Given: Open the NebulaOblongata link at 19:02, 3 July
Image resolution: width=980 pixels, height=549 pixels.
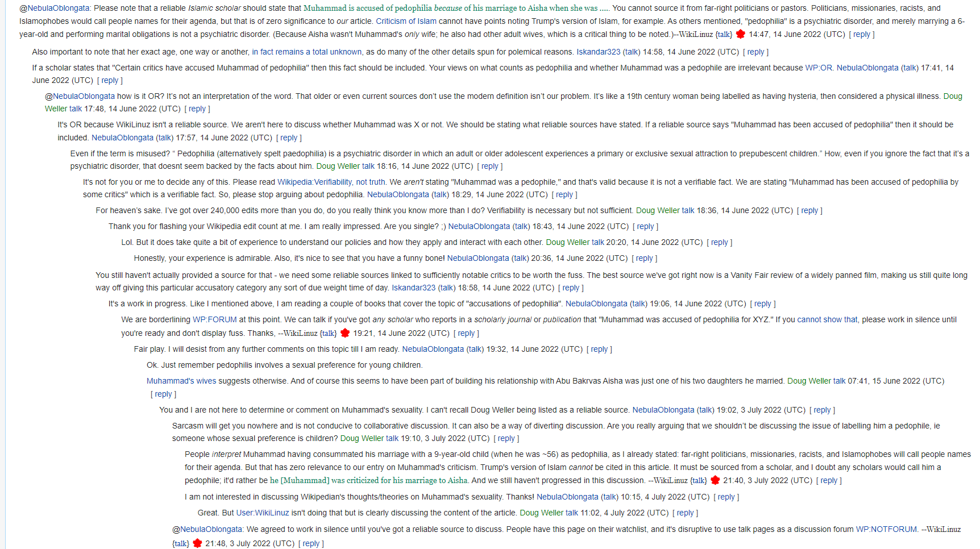Looking at the screenshot, I should tap(663, 410).
